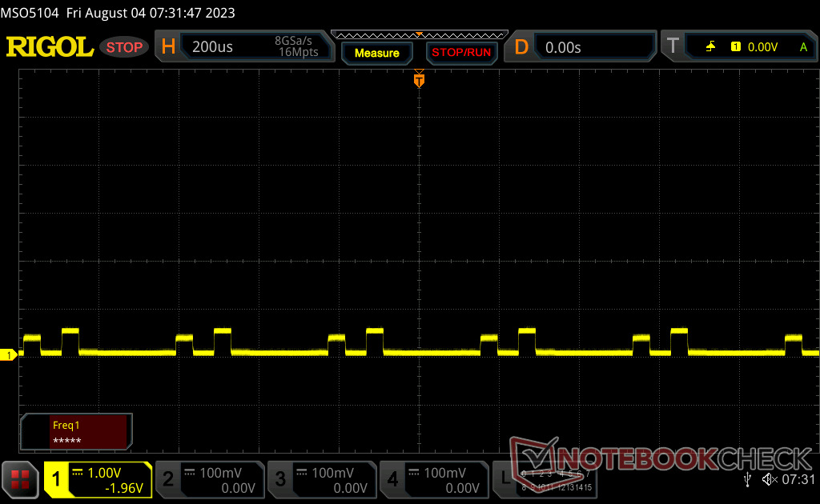Select the rising edge trigger slope icon
The height and width of the screenshot is (504, 820).
pyautogui.click(x=710, y=46)
